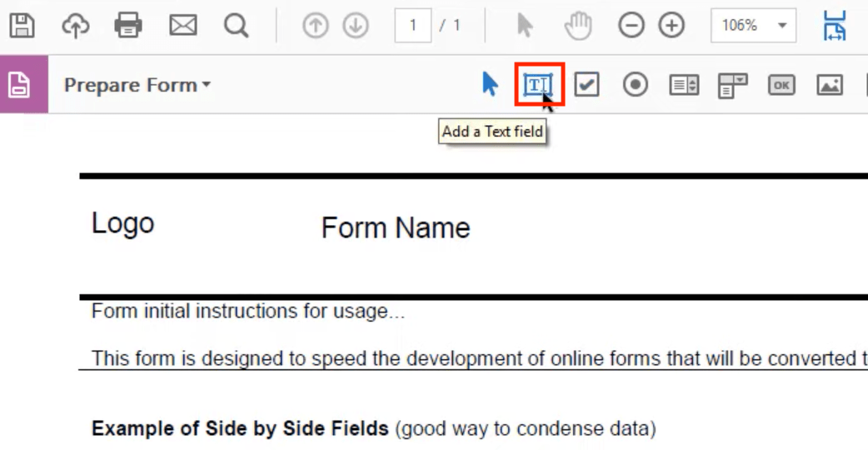
Task: Click the Save file icon
Action: tap(22, 26)
